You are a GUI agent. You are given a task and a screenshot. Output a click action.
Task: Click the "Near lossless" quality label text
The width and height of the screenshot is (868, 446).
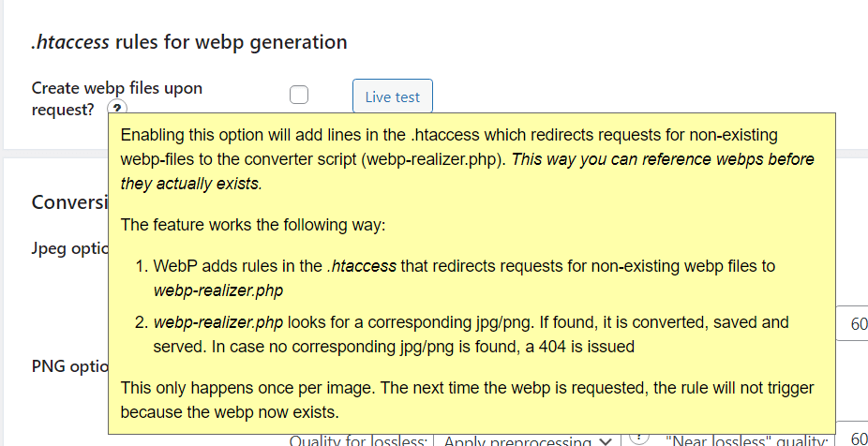point(747,441)
